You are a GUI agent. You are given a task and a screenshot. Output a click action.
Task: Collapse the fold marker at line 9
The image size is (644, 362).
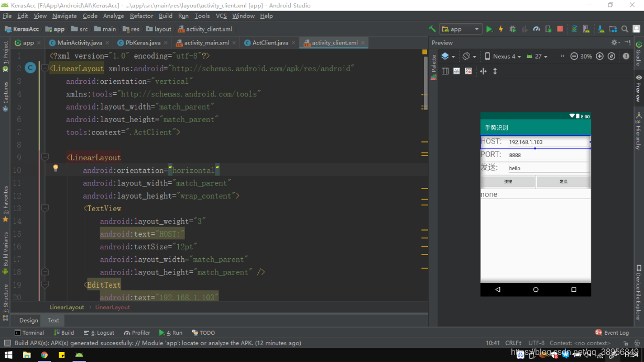coord(45,157)
